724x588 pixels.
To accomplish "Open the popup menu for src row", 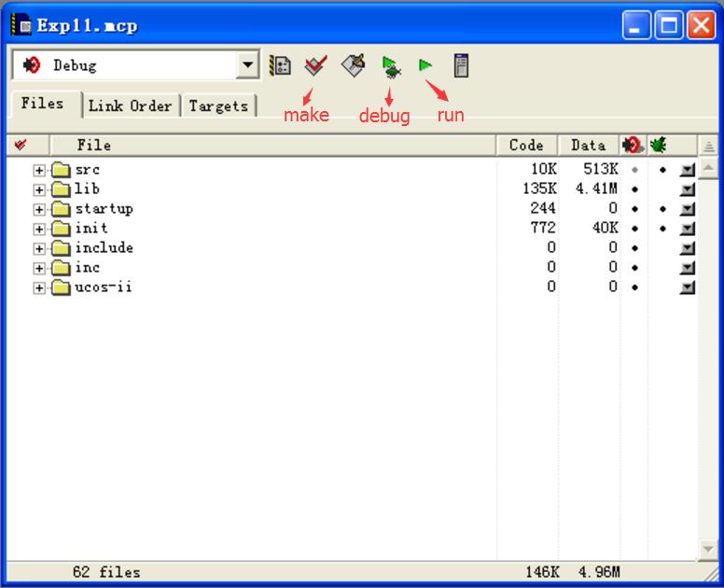I will [x=687, y=170].
